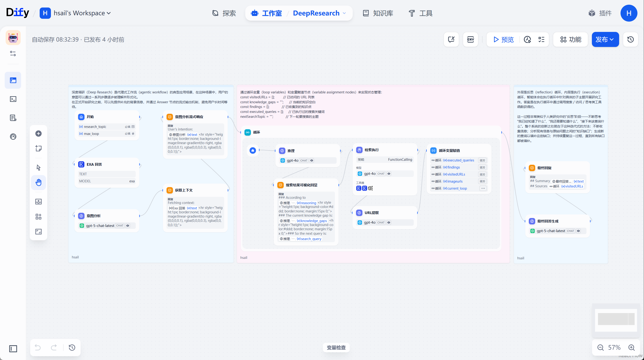Screen dimensions: 644x360
Task: Zoom out the canvas with minus magnifier
Action: (600, 348)
